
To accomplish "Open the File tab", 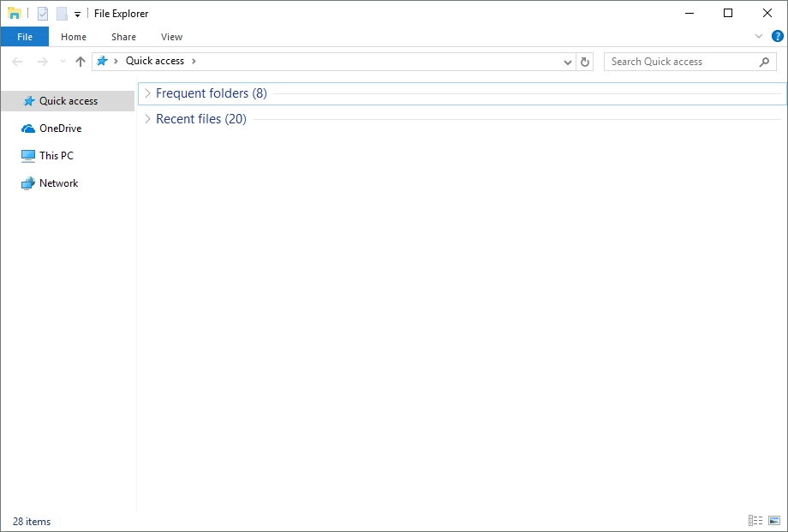I will coord(25,37).
